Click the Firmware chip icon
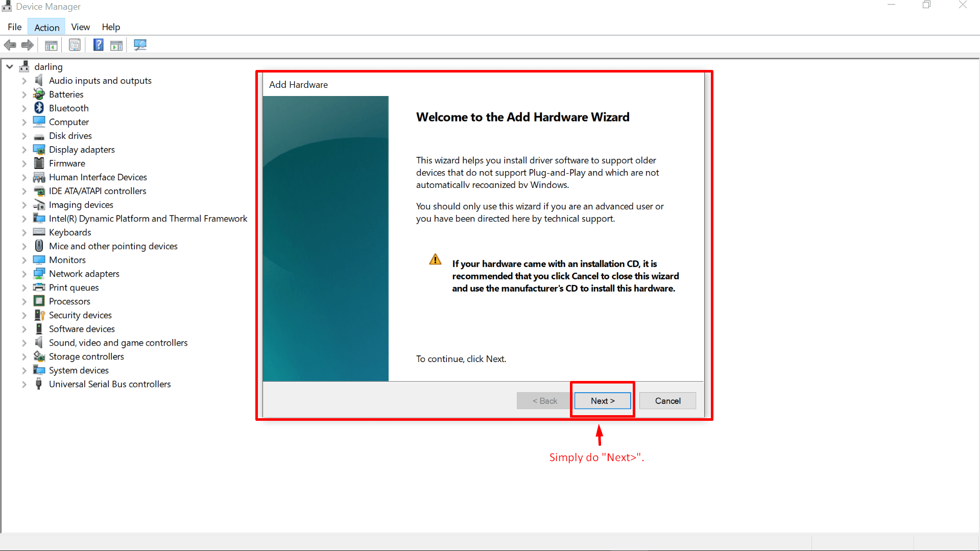 (39, 163)
